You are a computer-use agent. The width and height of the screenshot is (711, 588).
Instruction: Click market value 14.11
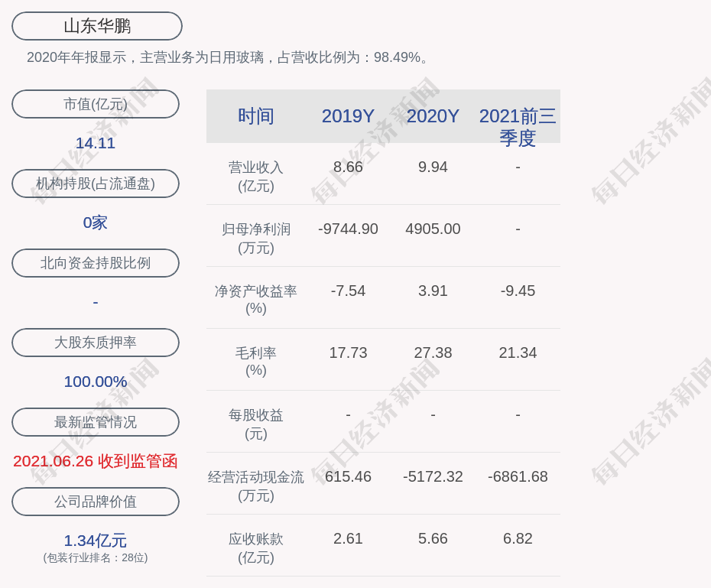[x=96, y=143]
